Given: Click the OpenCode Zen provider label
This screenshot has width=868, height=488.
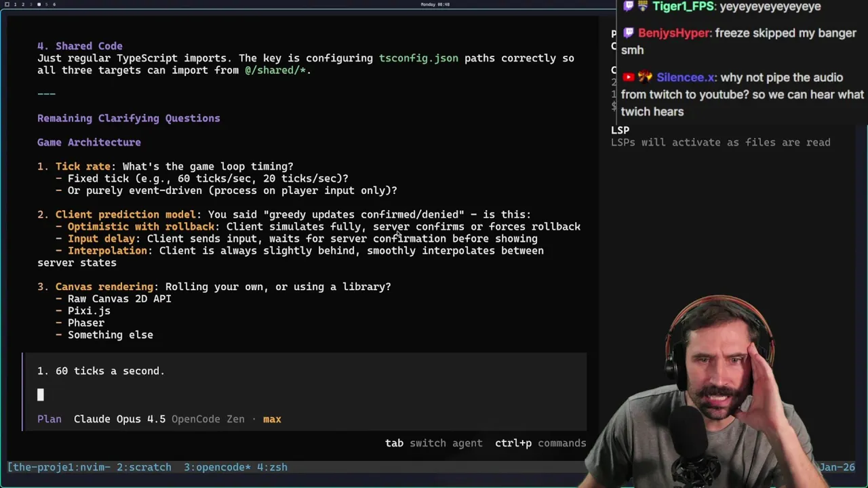Looking at the screenshot, I should (208, 419).
